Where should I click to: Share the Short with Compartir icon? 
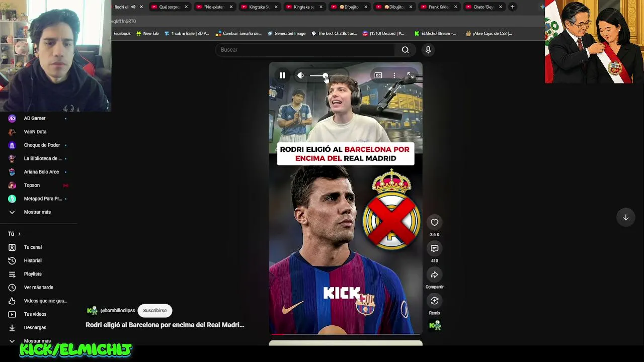click(x=435, y=275)
